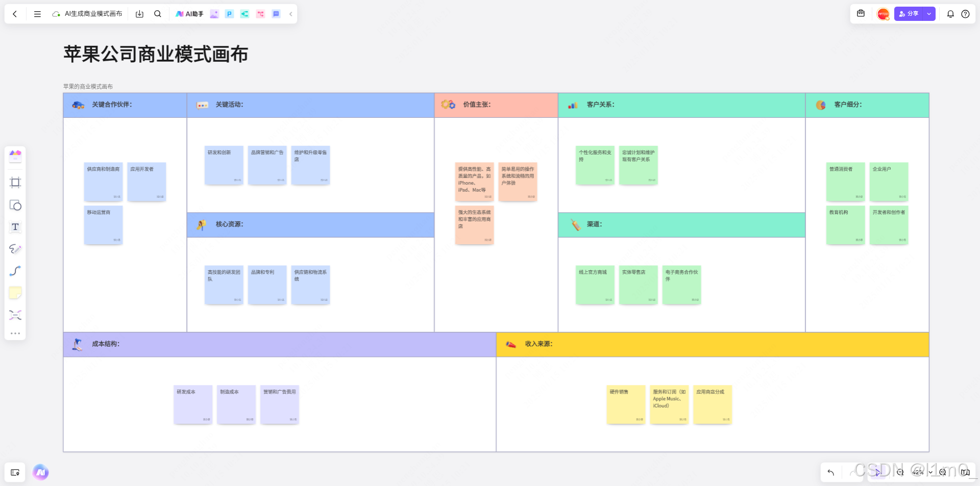Select the yellow sticky note tool
The image size is (980, 486).
(x=15, y=293)
